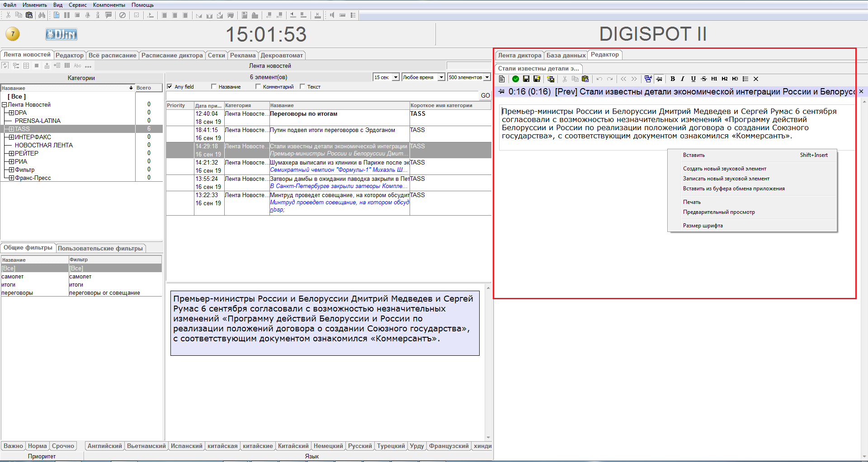Click the Save floppy disk icon in editor

click(x=526, y=79)
